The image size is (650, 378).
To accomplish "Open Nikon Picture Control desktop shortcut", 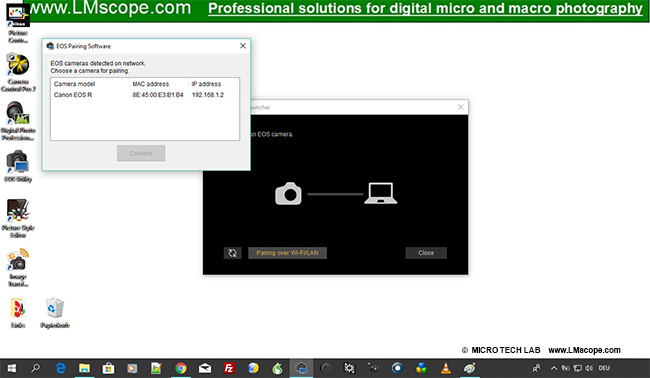I will pyautogui.click(x=18, y=23).
